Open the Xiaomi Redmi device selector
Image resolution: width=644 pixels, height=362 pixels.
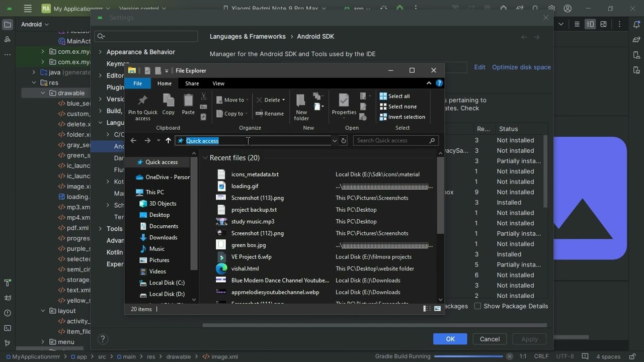[x=274, y=9]
